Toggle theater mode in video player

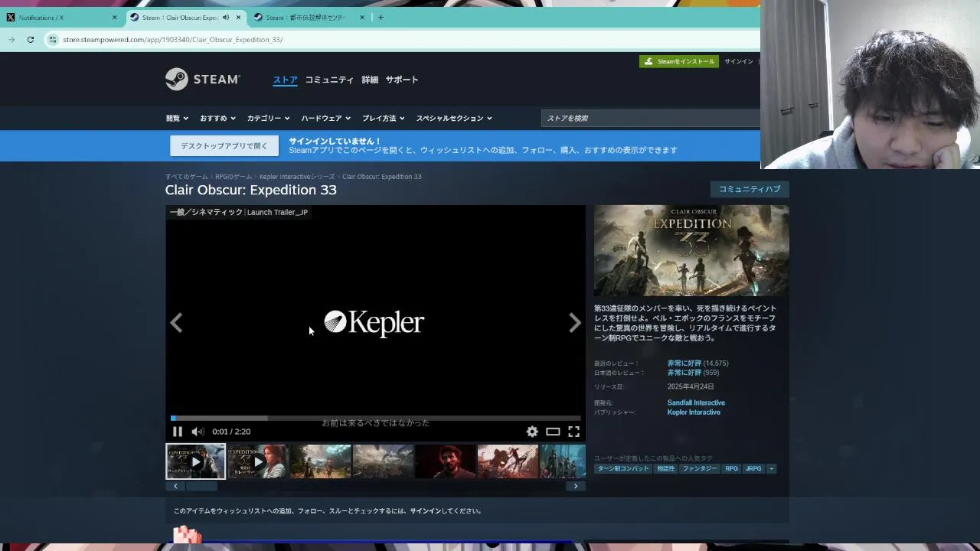(553, 432)
